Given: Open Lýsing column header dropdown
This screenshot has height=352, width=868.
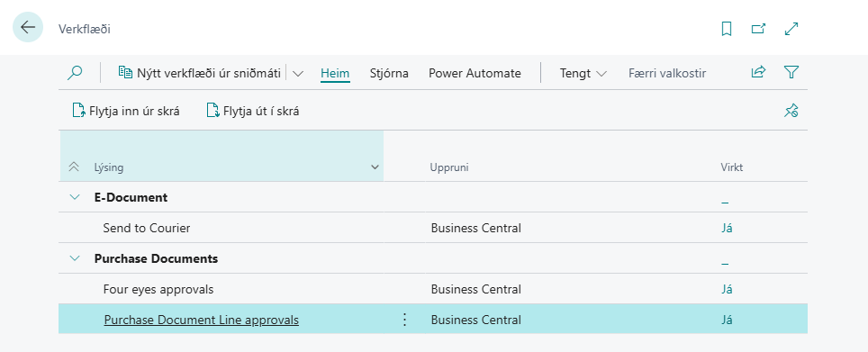Looking at the screenshot, I should pyautogui.click(x=375, y=167).
